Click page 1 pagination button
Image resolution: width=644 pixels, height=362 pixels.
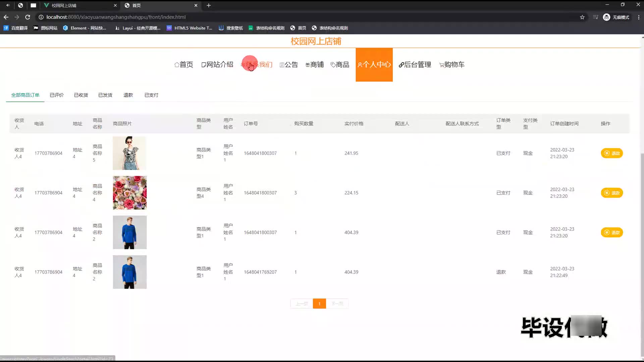tap(319, 304)
